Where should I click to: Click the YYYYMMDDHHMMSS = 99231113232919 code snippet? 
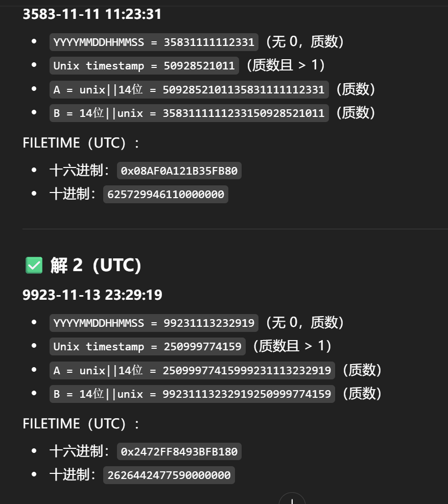154,323
